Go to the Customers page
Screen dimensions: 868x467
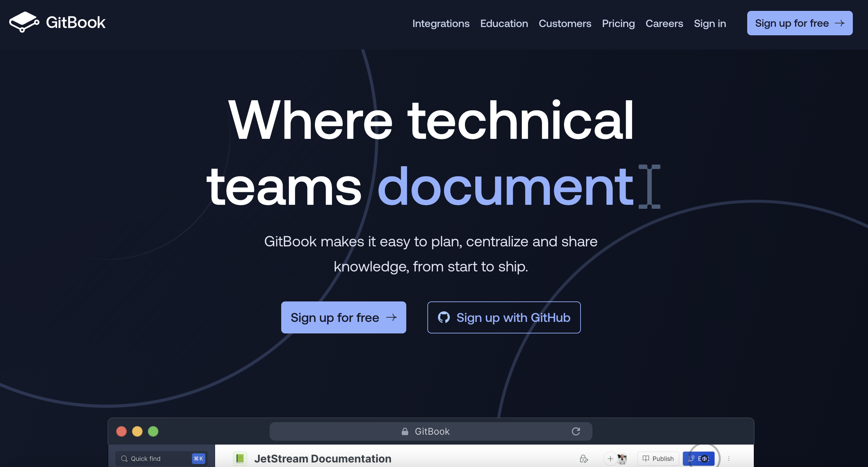(x=565, y=23)
